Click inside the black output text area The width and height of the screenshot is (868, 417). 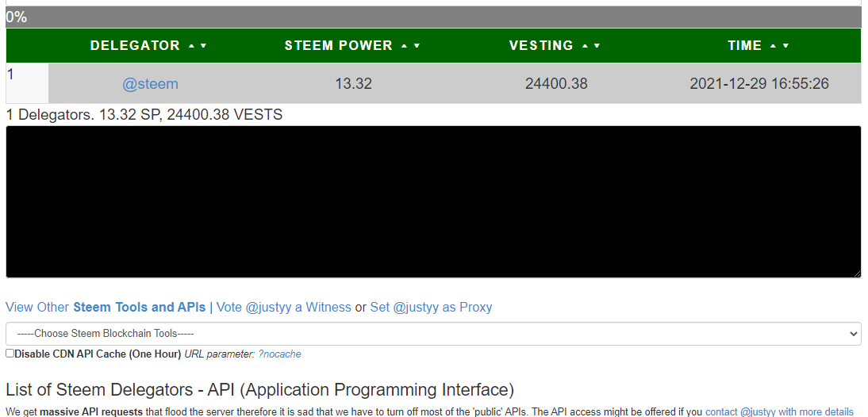point(433,202)
